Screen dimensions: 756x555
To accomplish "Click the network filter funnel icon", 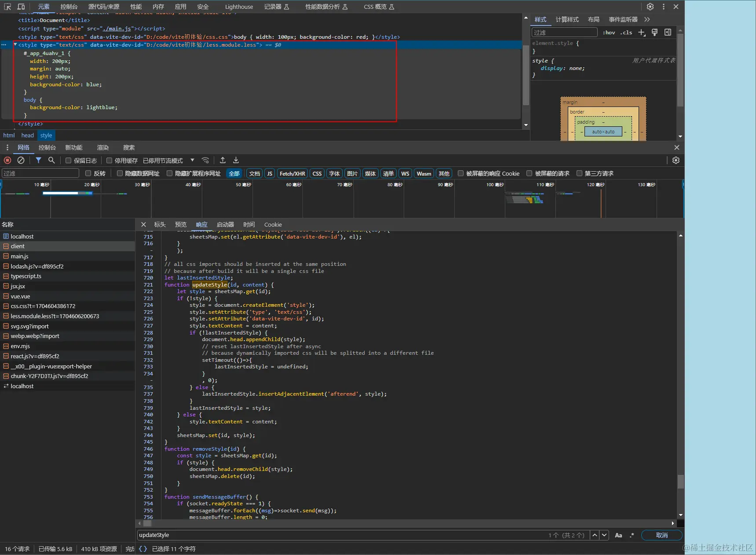I will coord(38,160).
